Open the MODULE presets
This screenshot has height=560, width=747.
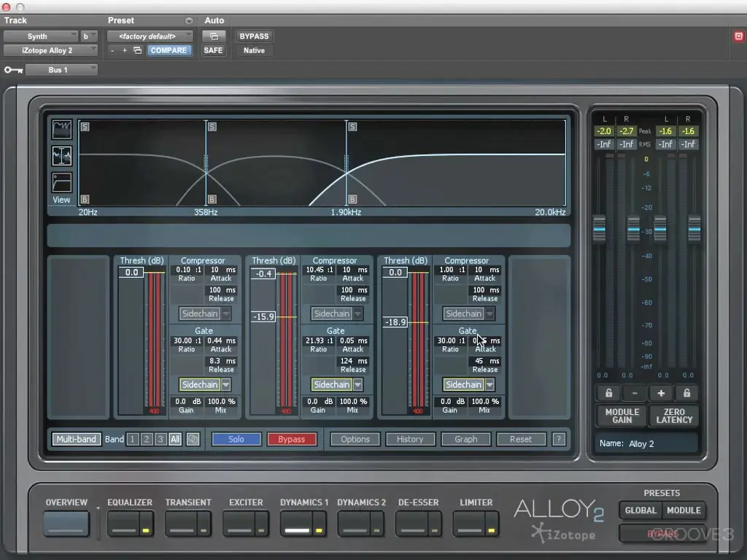point(684,510)
